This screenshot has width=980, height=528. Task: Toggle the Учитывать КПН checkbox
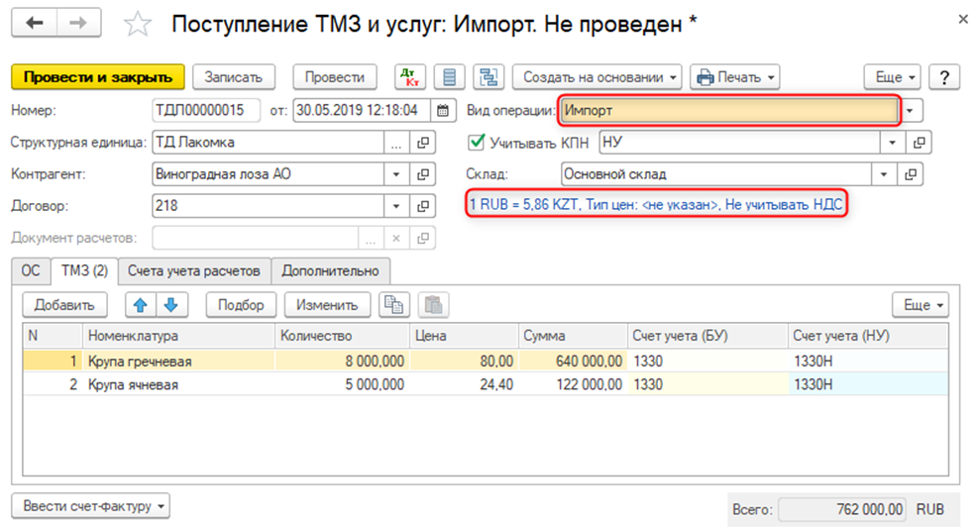[477, 143]
